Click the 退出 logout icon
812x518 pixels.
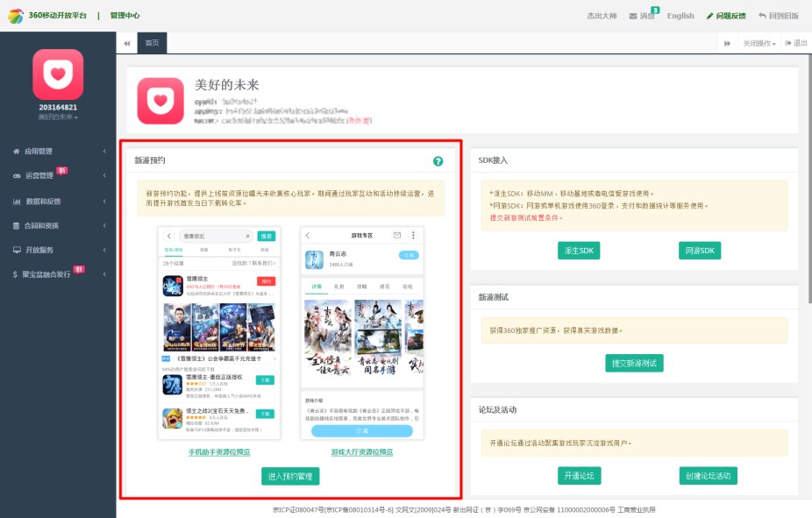coord(788,43)
